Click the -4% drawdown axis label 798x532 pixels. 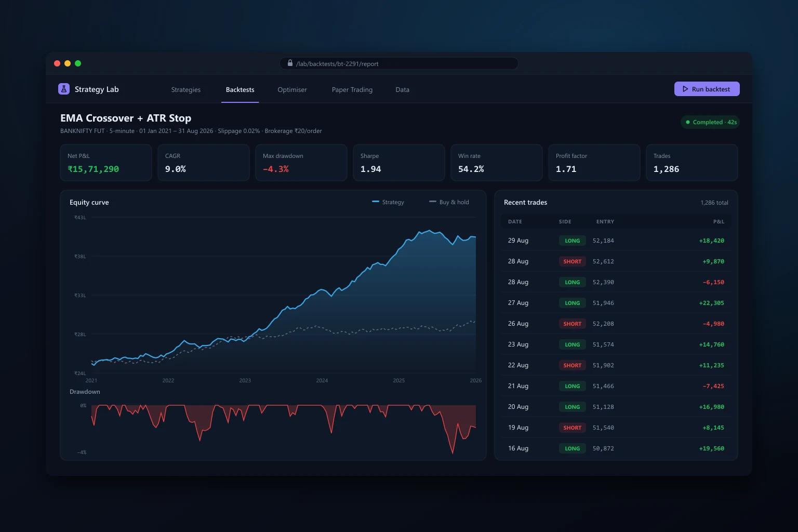pos(82,453)
